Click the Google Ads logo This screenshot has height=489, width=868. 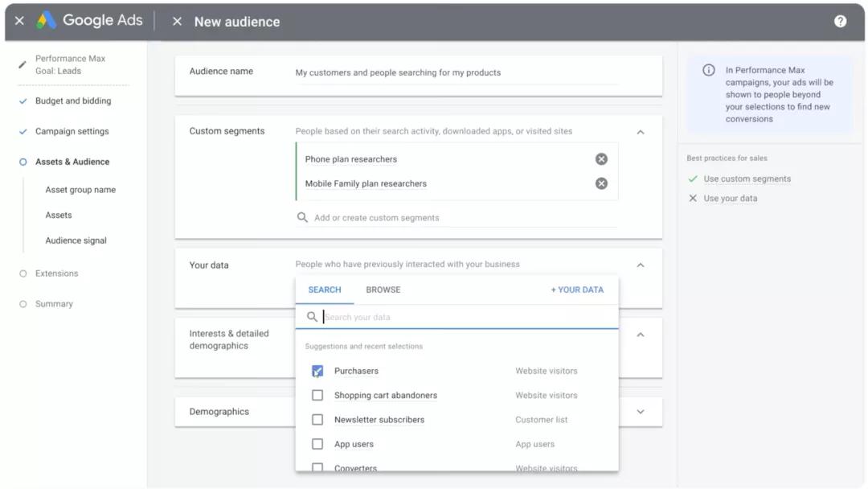(x=89, y=20)
